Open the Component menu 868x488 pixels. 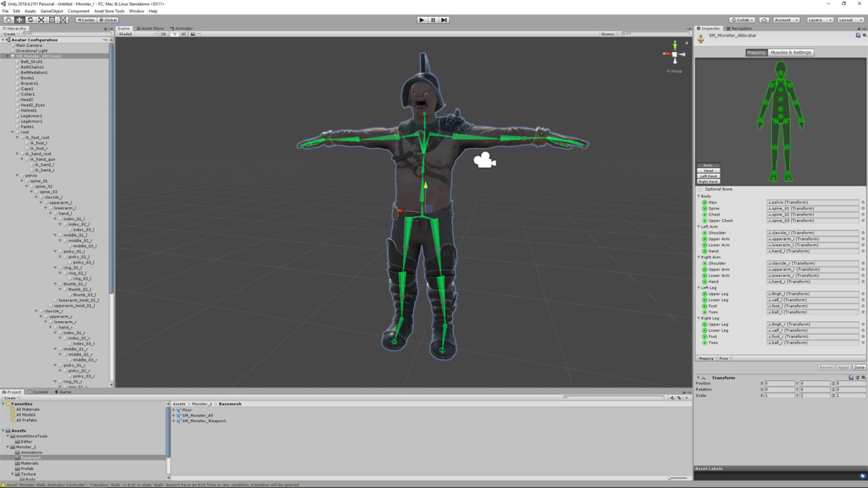(x=79, y=12)
